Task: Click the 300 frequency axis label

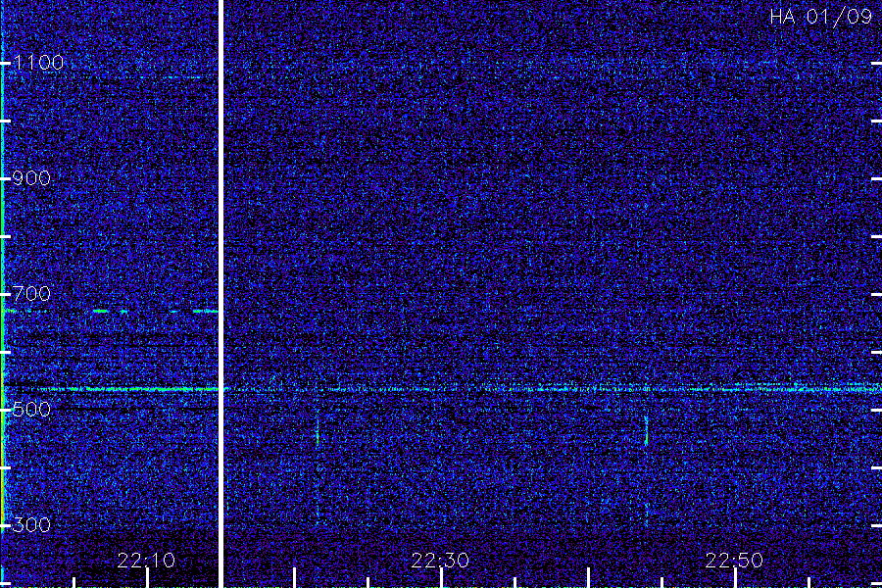Action: [31, 525]
